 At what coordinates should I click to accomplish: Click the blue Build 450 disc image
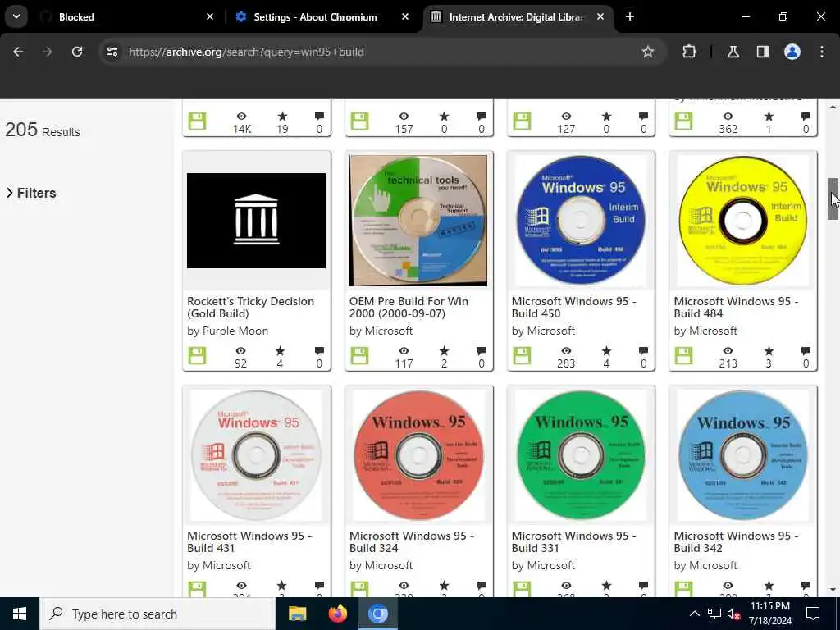(581, 221)
